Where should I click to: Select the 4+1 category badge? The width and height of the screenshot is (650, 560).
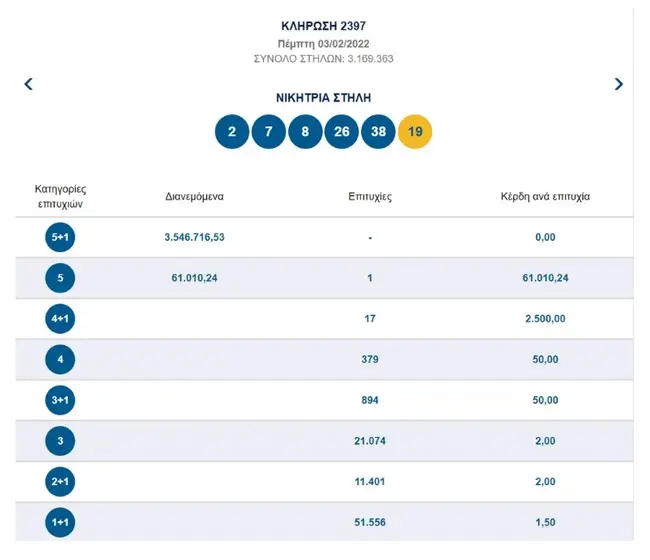tap(60, 319)
